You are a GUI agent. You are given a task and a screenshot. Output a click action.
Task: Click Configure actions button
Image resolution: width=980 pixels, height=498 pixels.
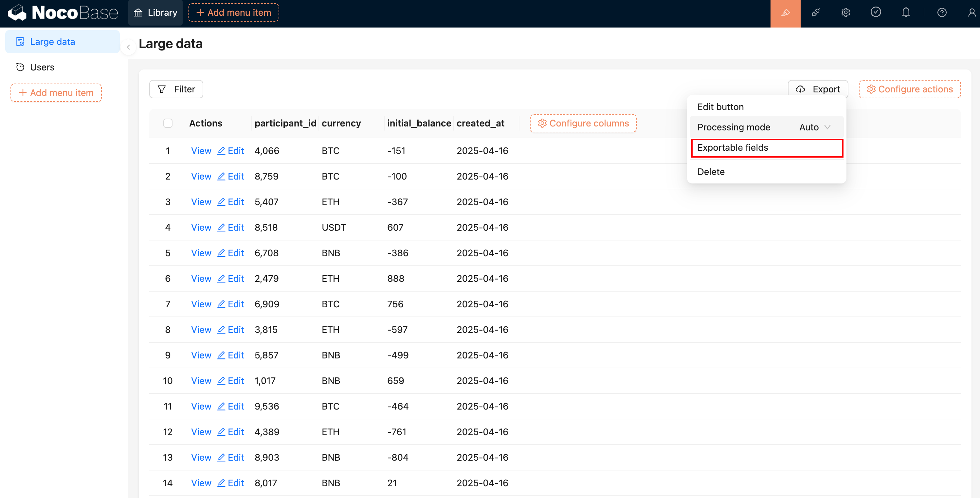click(x=909, y=89)
